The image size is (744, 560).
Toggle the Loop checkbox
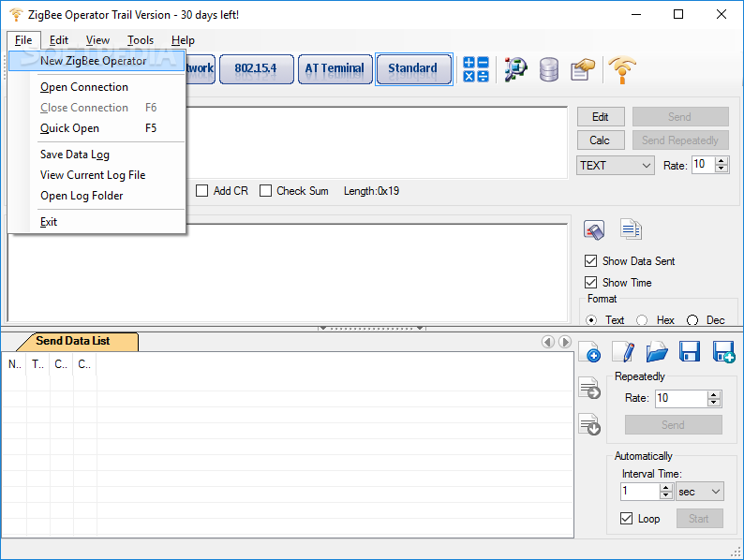626,518
